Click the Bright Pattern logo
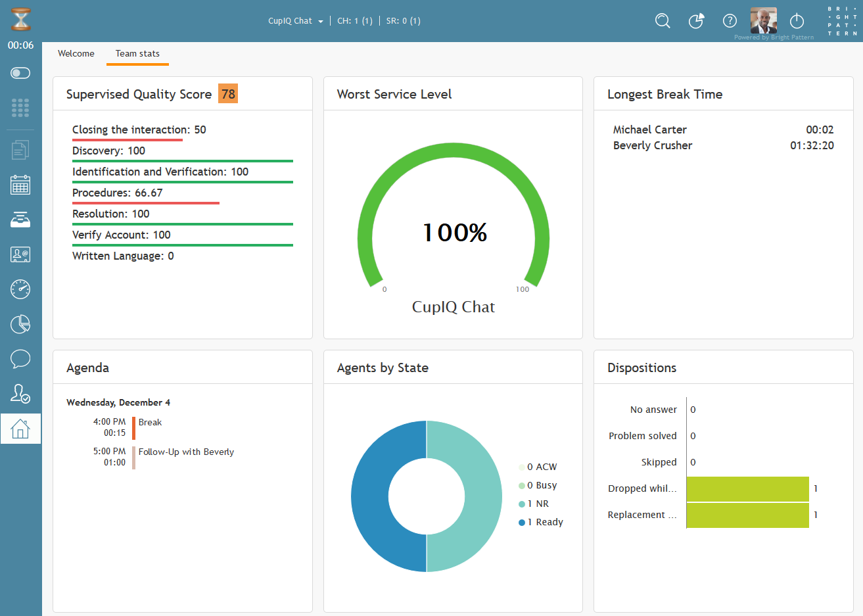The width and height of the screenshot is (863, 616). (842, 21)
